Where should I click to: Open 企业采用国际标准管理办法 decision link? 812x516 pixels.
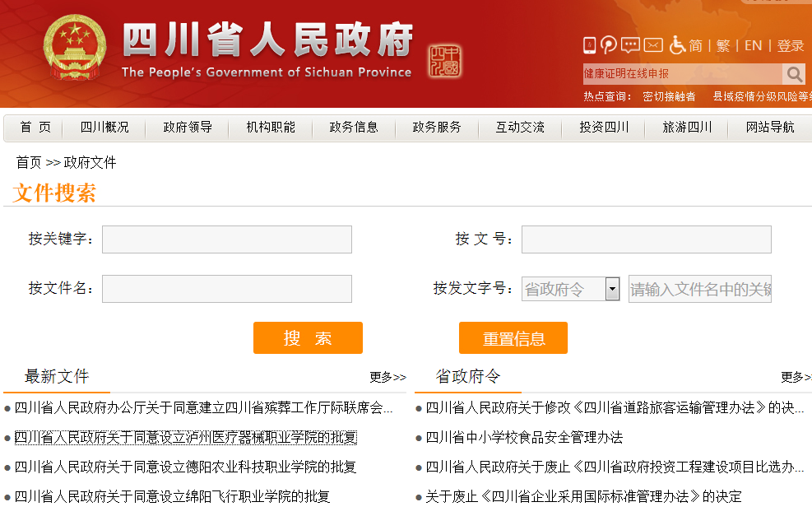tap(583, 497)
